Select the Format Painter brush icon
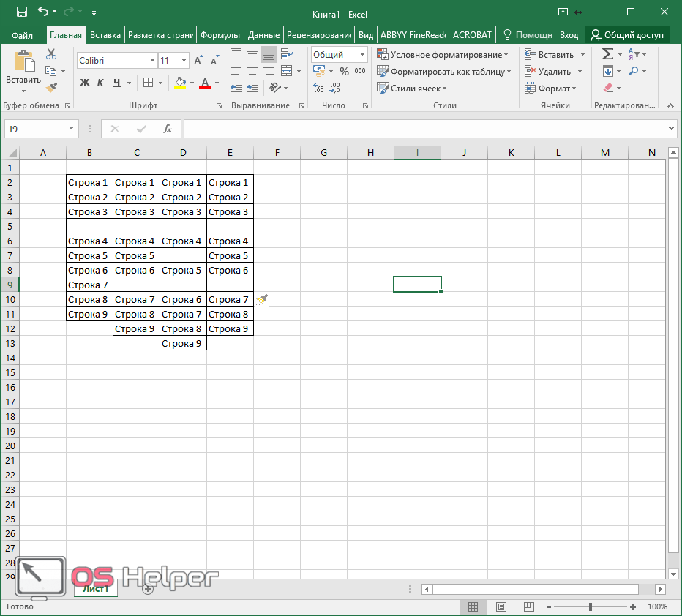Screen dimensions: 682x616 (x=51, y=88)
